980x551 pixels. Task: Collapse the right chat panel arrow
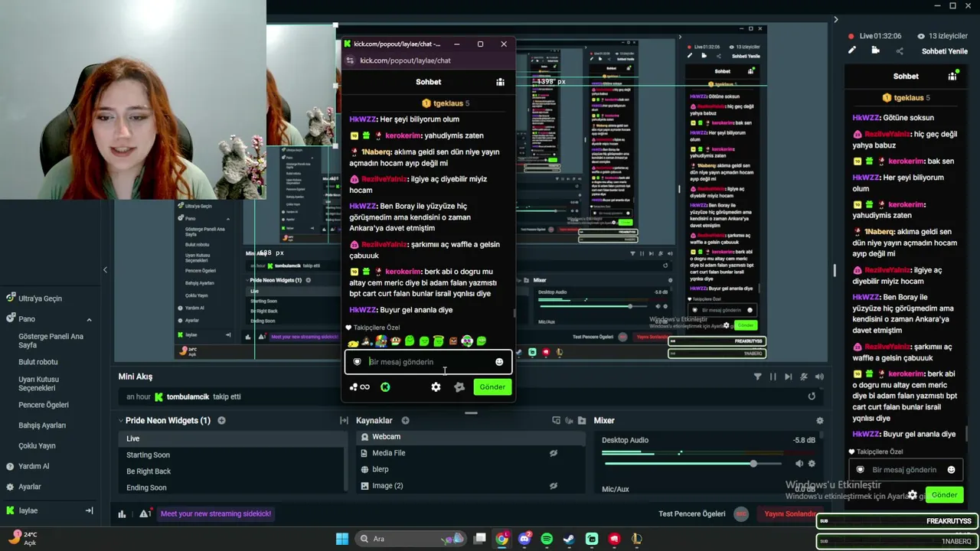click(835, 20)
